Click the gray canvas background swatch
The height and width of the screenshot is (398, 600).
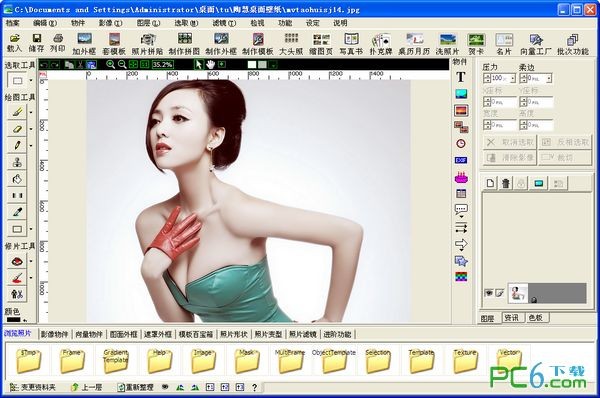coord(262,65)
